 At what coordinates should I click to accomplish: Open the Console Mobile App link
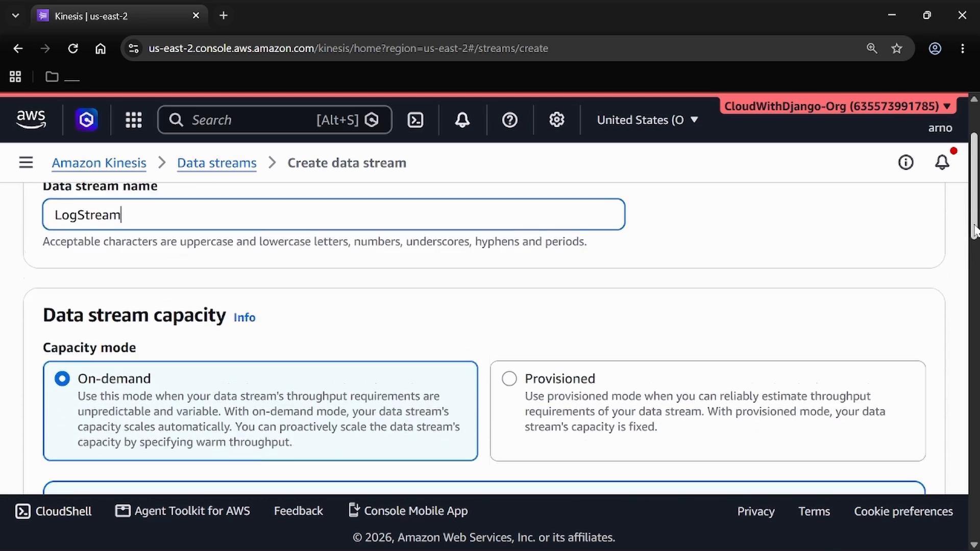pos(408,511)
